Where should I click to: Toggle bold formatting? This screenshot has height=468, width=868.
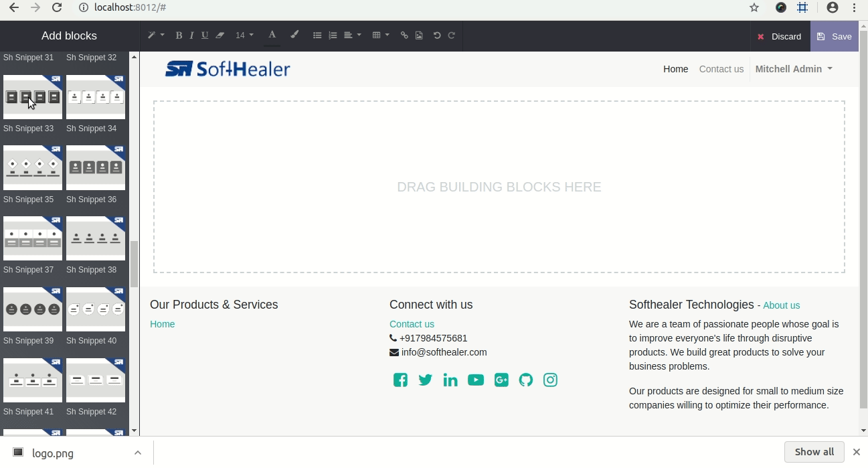coord(179,35)
